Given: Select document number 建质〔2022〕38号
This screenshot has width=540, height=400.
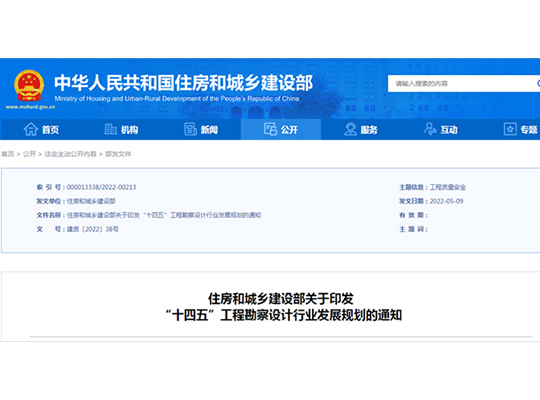Looking at the screenshot, I should pos(92,229).
